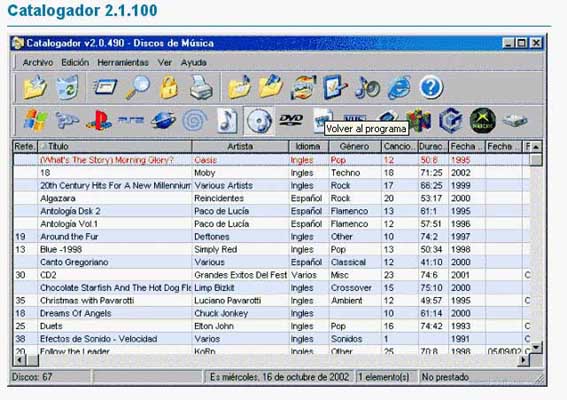Screen dimensions: 567x400
Task: Select the DVD logo category
Action: [291, 120]
